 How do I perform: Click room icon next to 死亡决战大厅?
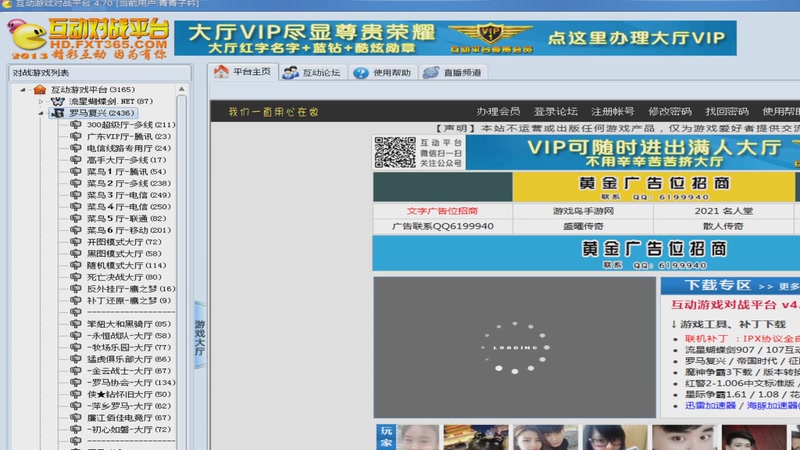tap(76, 277)
